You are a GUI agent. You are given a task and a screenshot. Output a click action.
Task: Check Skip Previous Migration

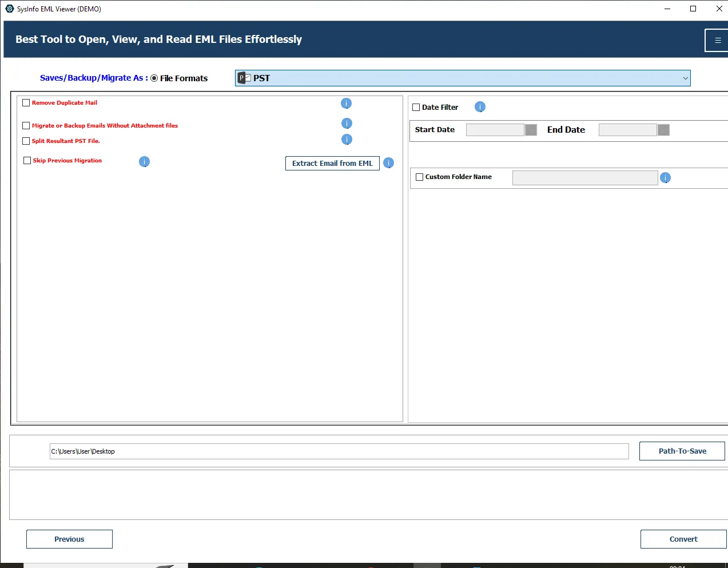tap(27, 161)
